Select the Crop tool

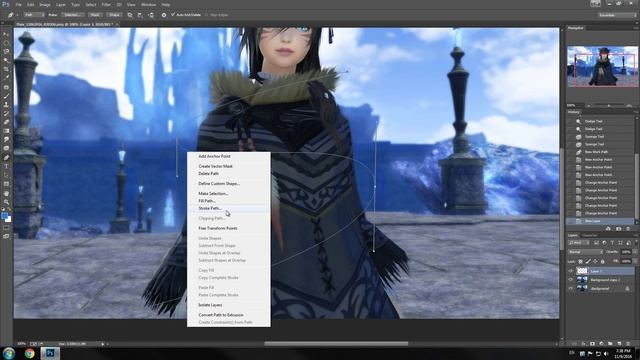coord(6,69)
